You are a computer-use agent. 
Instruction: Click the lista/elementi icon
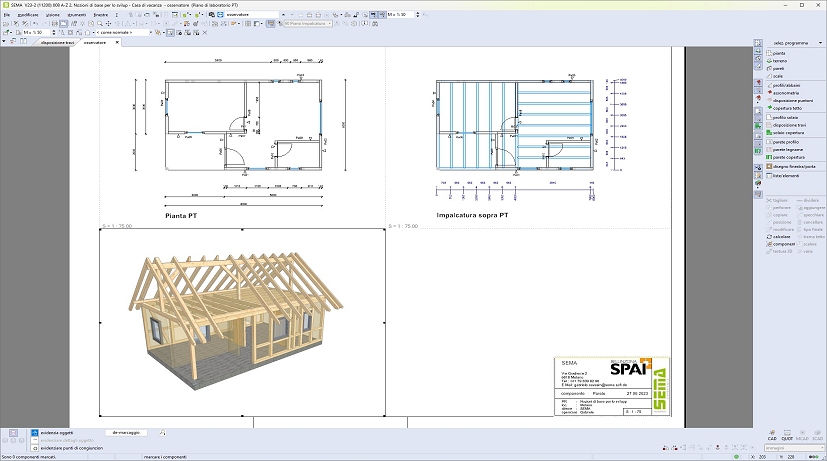pyautogui.click(x=767, y=176)
